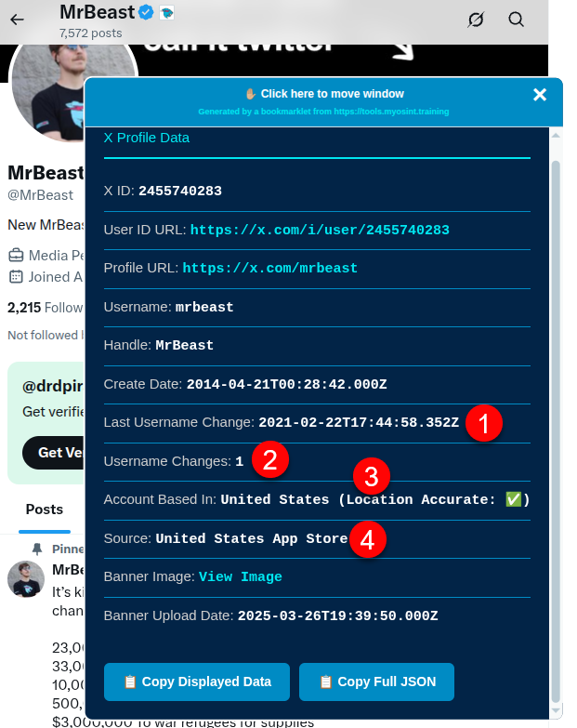
Task: Click the verified badge beside MrBeast header name
Action: (x=147, y=12)
